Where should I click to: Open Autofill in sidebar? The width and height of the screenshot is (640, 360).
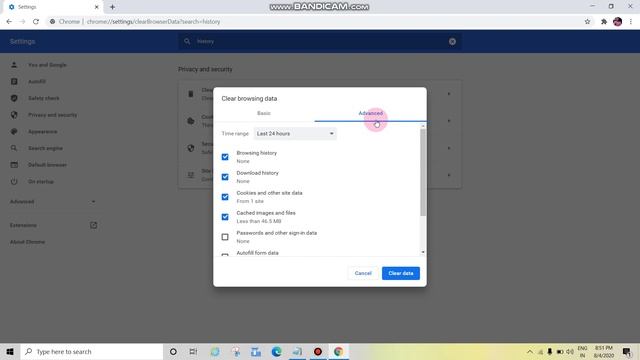37,82
